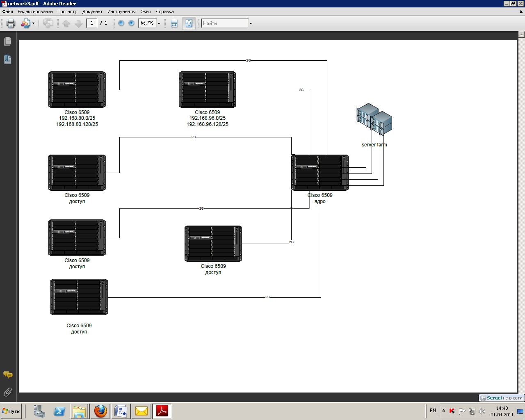Open the Документ menu

click(92, 11)
